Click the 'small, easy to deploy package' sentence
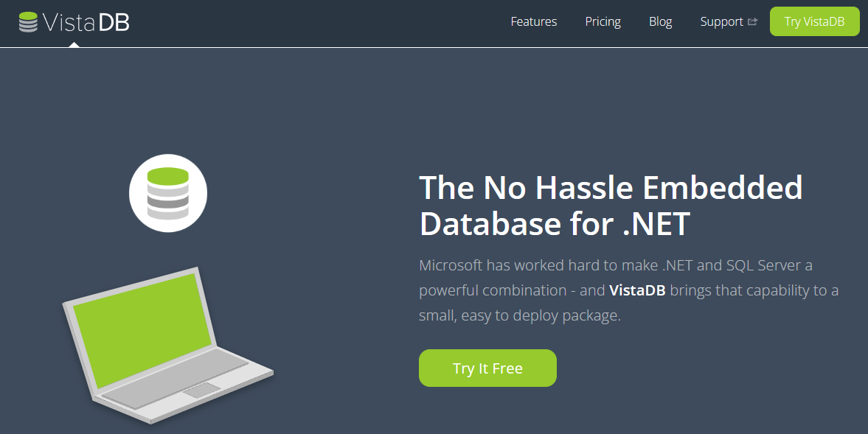This screenshot has width=868, height=434. coord(520,315)
